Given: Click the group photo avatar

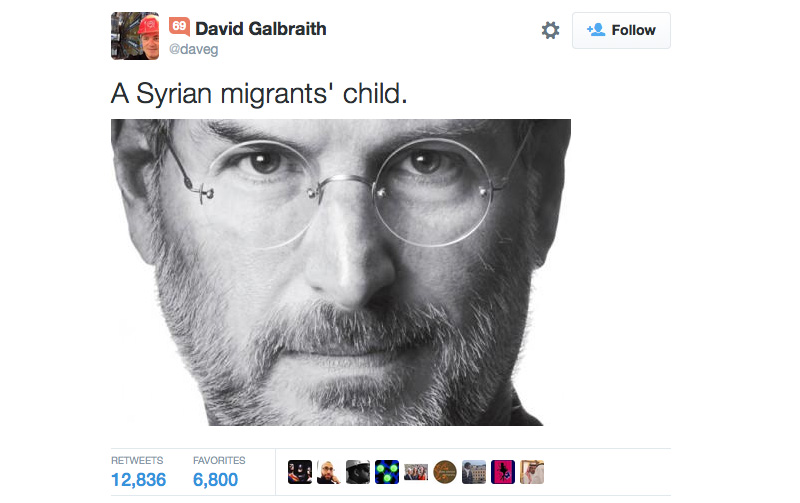Looking at the screenshot, I should 416,472.
